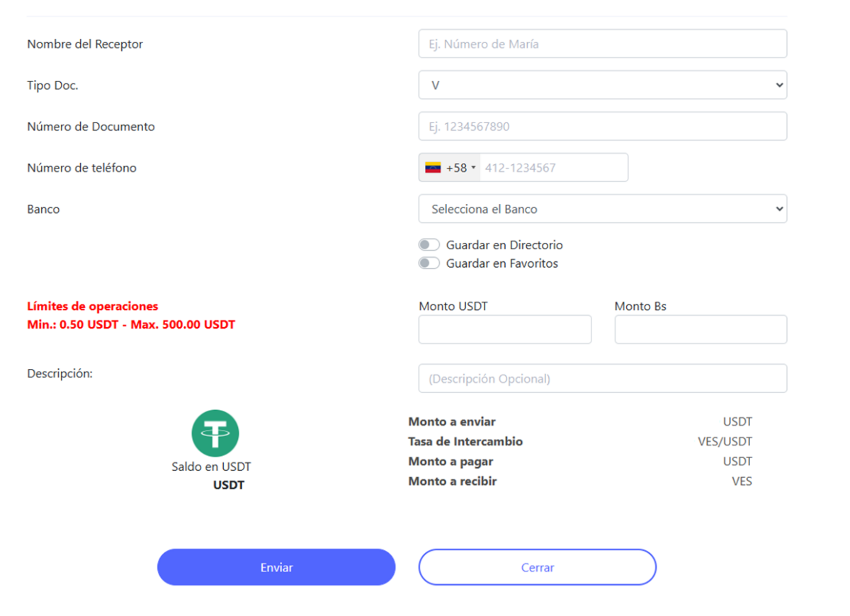This screenshot has width=850, height=616.
Task: Select the Monto USDT amount field
Action: tap(504, 330)
